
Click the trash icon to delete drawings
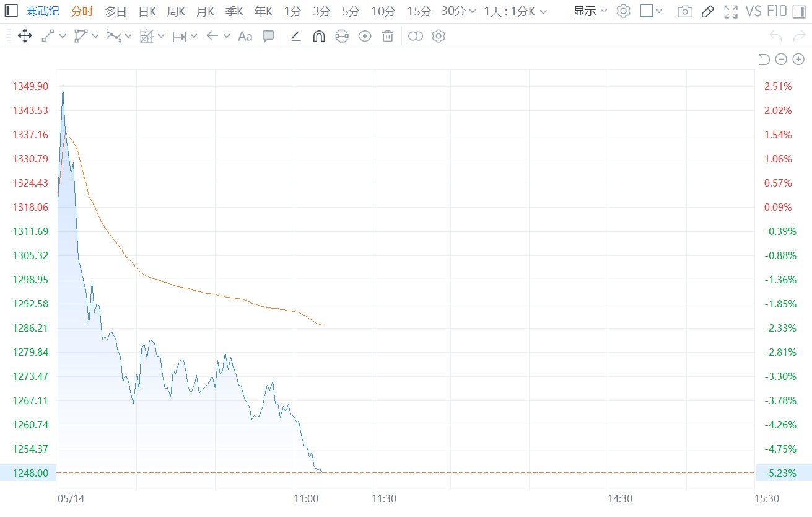coord(388,36)
